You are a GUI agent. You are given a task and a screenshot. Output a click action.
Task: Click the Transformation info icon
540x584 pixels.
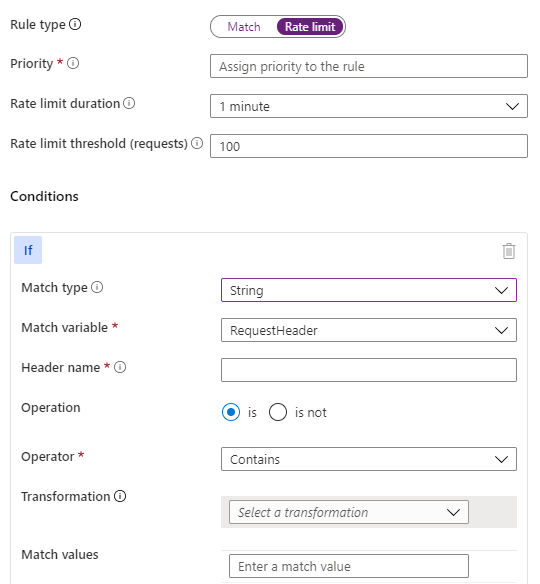[120, 496]
